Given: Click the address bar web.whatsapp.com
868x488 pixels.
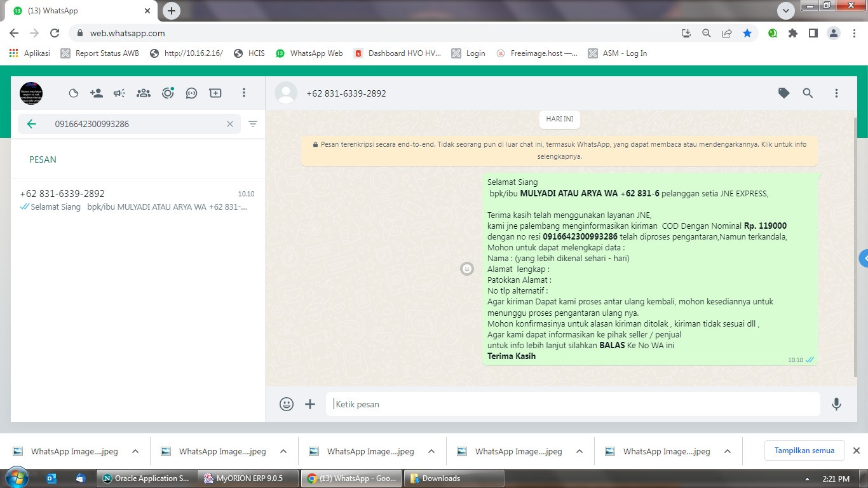Looking at the screenshot, I should pyautogui.click(x=127, y=33).
